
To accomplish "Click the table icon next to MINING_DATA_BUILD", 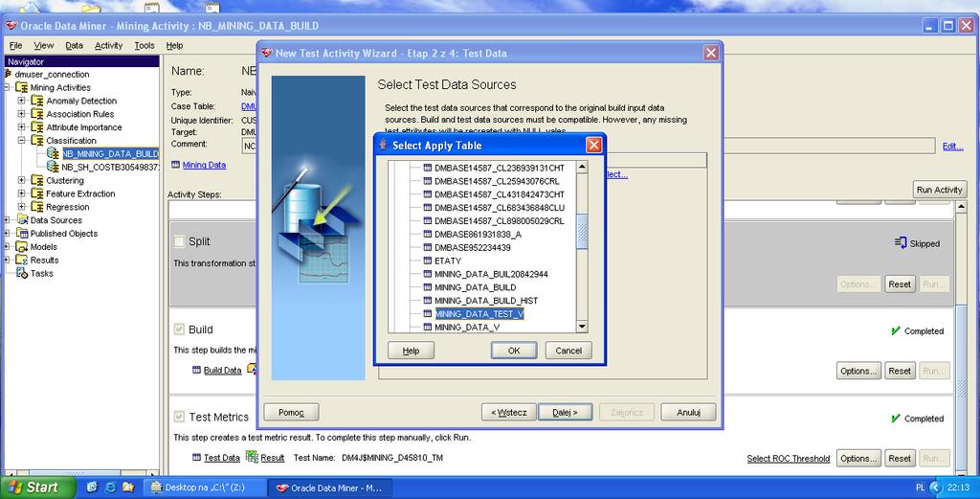I will [x=428, y=287].
